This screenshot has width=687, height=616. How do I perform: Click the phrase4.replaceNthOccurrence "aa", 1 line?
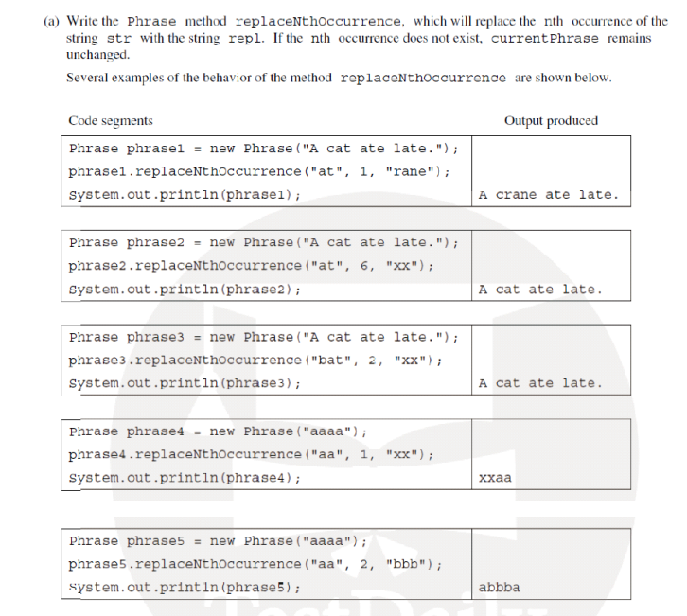pyautogui.click(x=251, y=455)
